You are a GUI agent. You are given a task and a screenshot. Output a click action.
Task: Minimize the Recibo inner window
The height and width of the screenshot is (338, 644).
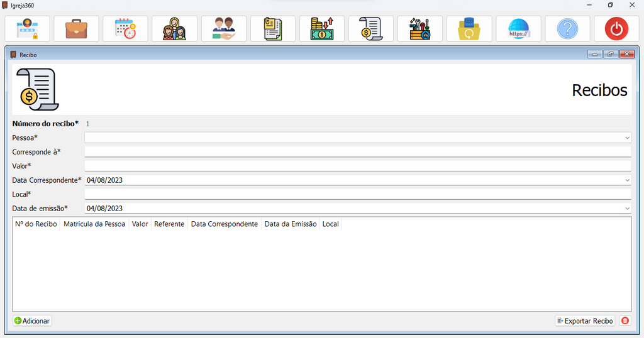pyautogui.click(x=595, y=54)
